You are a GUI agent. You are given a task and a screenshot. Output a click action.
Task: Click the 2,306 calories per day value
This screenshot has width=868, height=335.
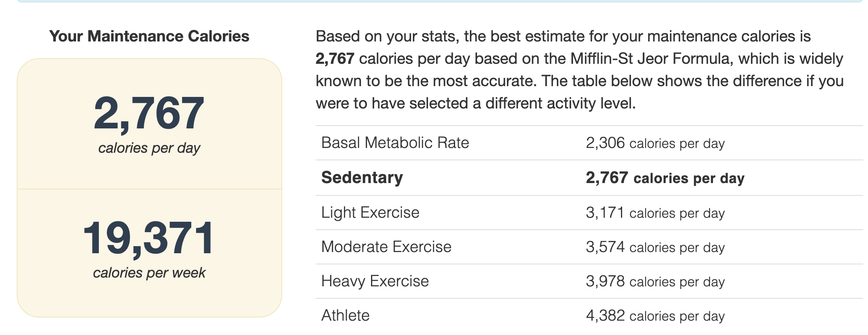tap(655, 143)
